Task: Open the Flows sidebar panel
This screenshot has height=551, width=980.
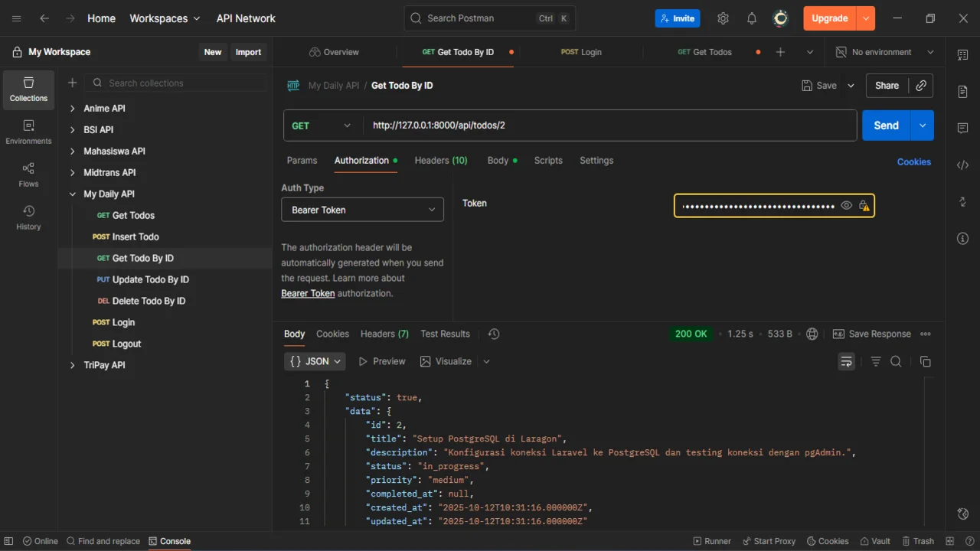Action: pyautogui.click(x=28, y=174)
